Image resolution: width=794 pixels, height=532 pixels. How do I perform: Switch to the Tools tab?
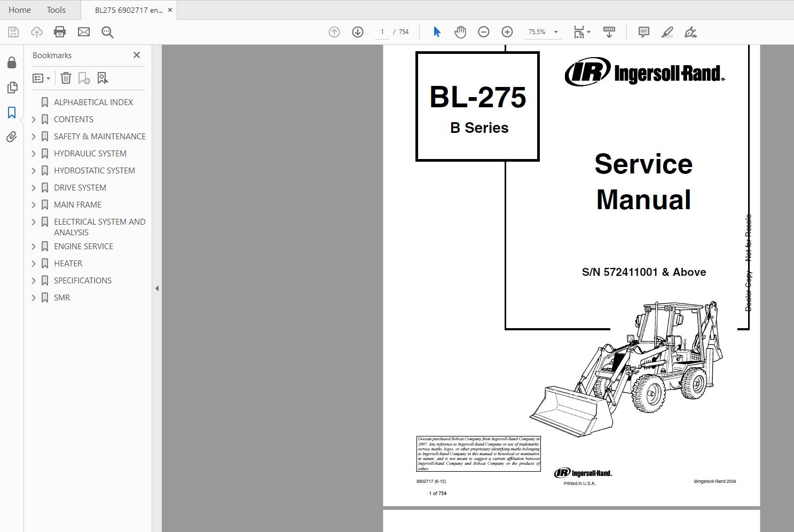56,10
